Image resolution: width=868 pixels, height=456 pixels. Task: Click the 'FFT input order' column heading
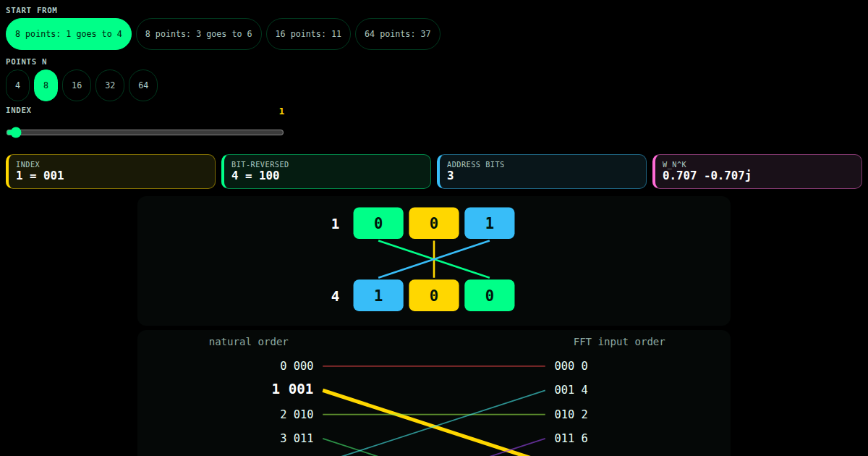[619, 342]
